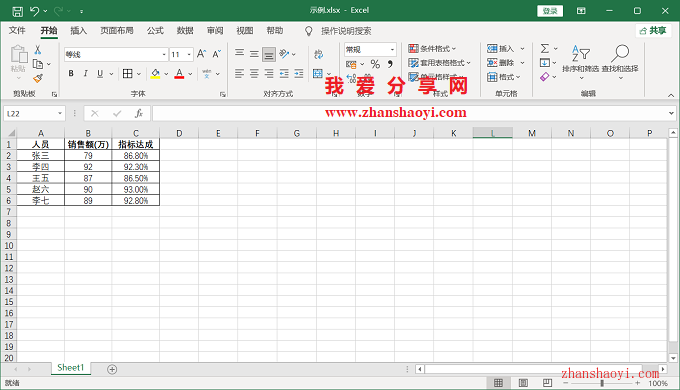Click the zoom slider handle
This screenshot has width=680, height=390.
click(602, 383)
